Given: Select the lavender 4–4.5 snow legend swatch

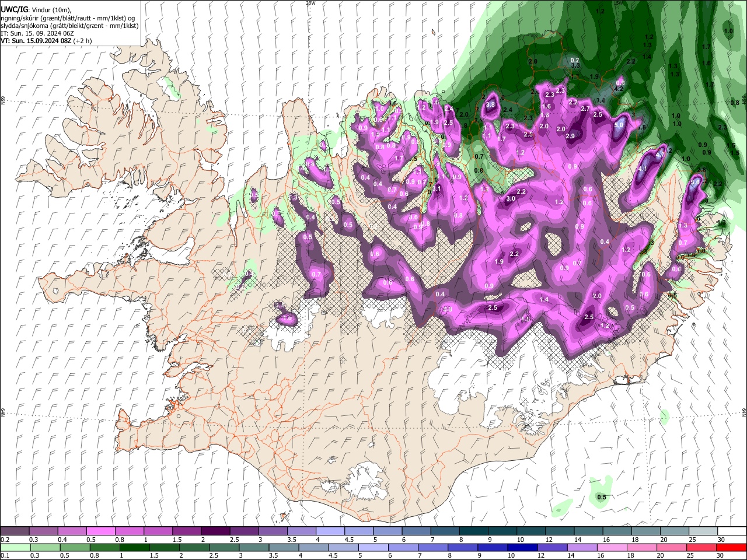Looking at the screenshot, I should (330, 531).
